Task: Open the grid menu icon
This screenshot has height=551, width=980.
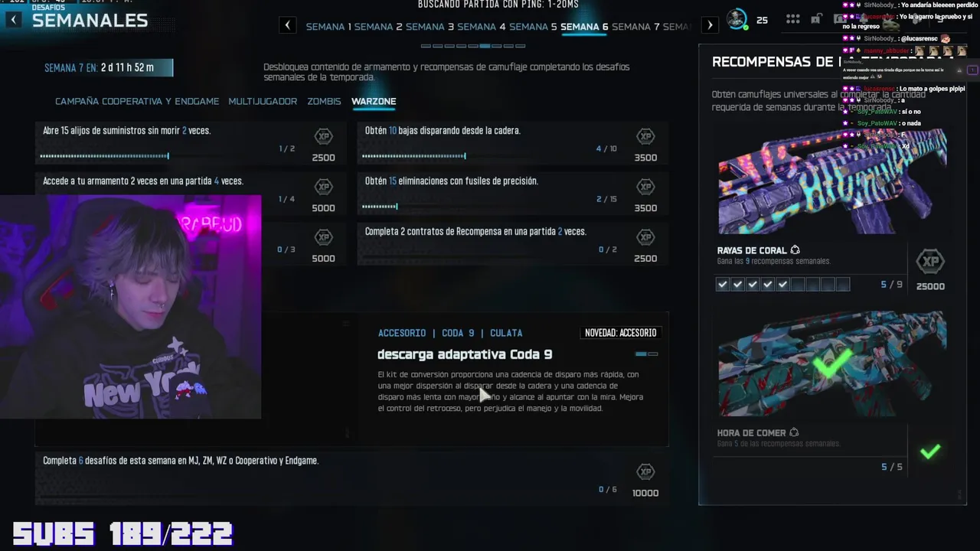Action: click(x=793, y=19)
